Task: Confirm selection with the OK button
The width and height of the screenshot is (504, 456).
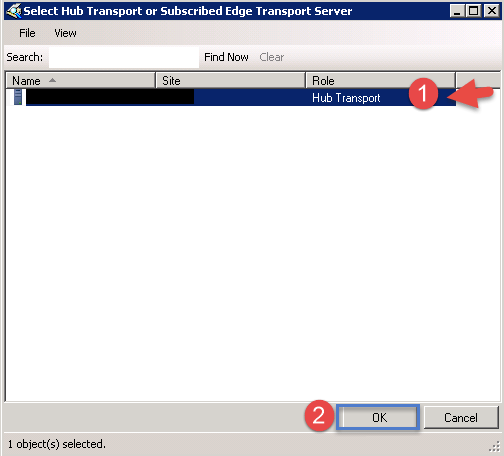Action: (378, 417)
